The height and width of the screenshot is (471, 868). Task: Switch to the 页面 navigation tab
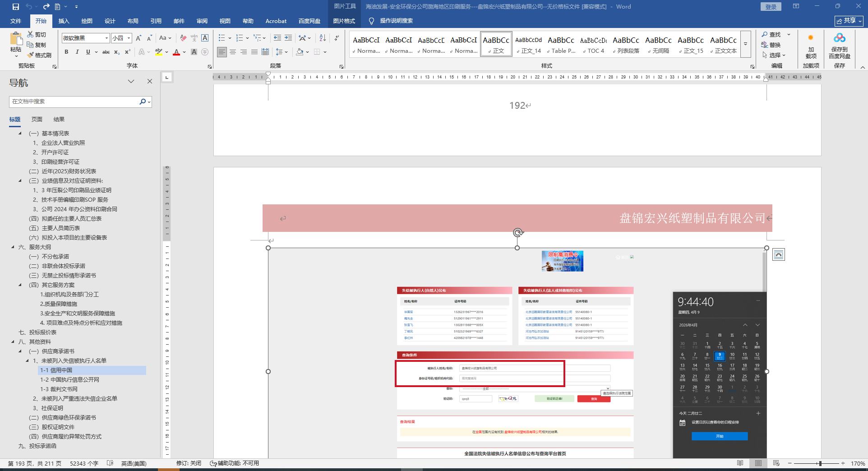pyautogui.click(x=37, y=119)
